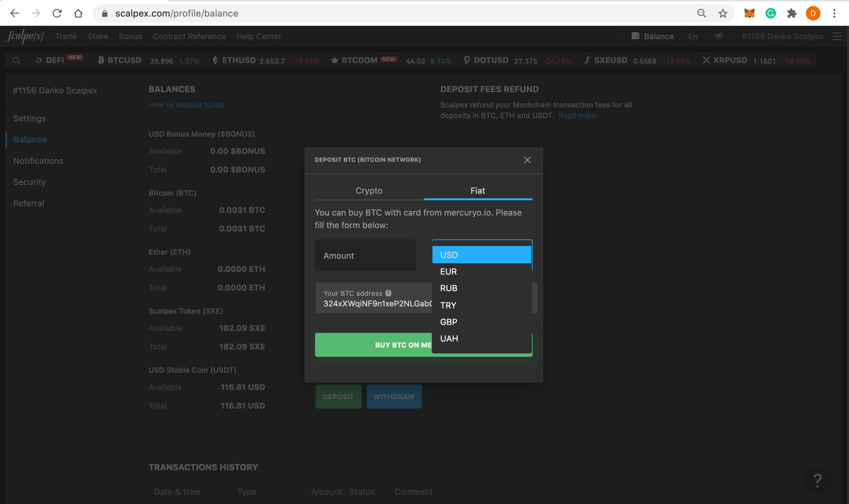
Task: Open the help question mark bubble
Action: [x=818, y=480]
